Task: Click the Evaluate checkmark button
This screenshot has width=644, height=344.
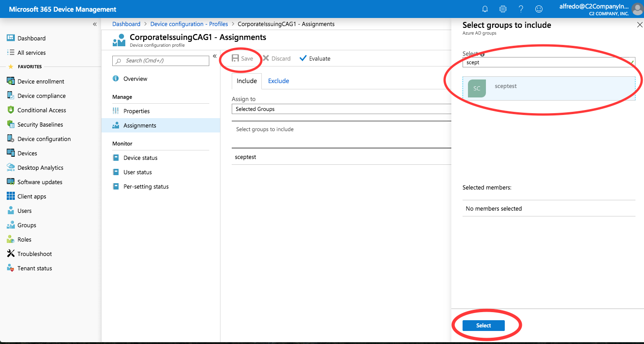Action: (315, 58)
